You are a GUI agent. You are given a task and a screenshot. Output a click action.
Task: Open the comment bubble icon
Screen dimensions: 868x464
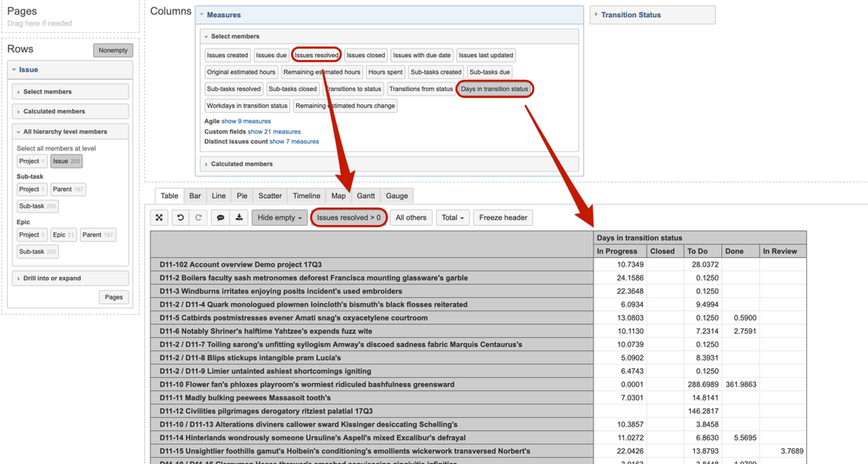click(x=221, y=217)
